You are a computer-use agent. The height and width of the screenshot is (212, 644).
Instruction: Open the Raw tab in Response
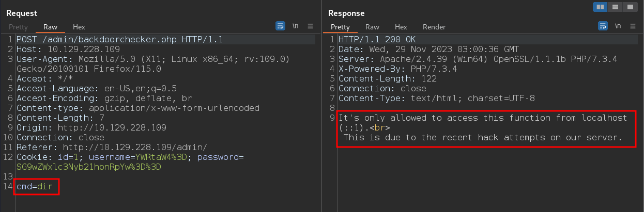372,27
